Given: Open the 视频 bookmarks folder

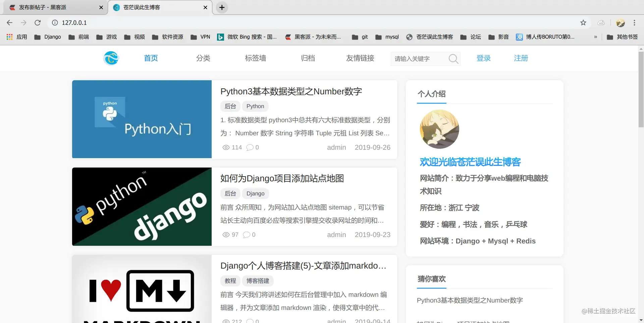Looking at the screenshot, I should point(135,37).
